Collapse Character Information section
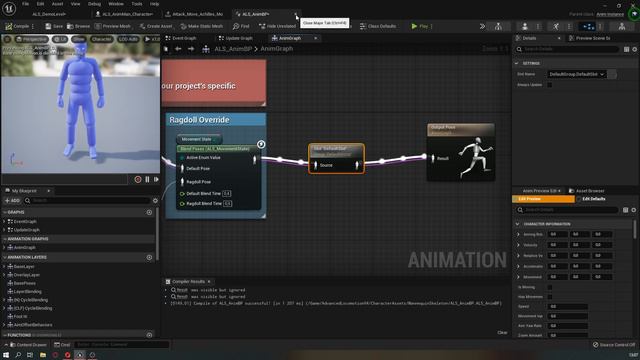 pos(518,224)
